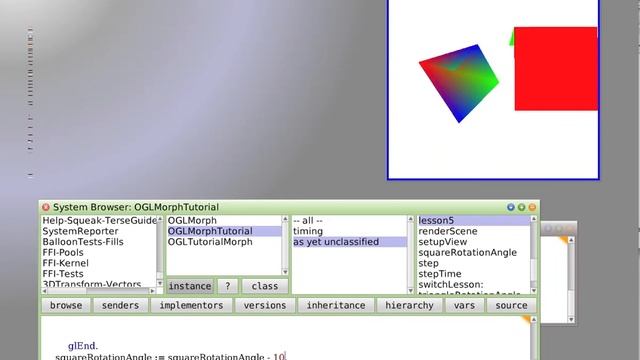Select the OGLMorphTutorial class
Screen dimensions: 640x360
(224, 231)
